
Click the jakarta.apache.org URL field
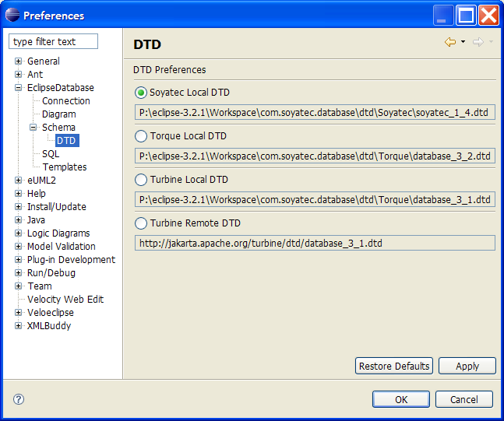[315, 243]
